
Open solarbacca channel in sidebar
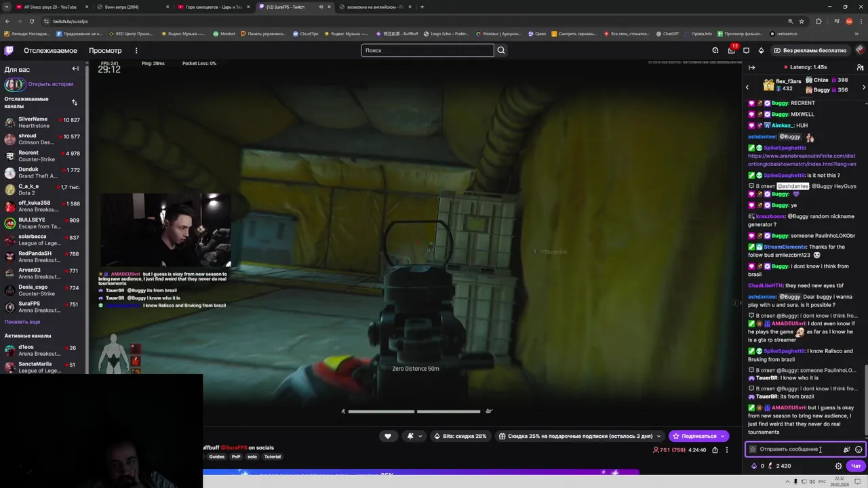pyautogui.click(x=43, y=240)
